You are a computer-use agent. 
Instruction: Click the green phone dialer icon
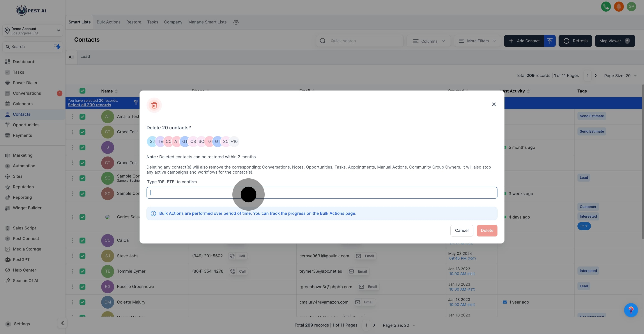tap(606, 7)
